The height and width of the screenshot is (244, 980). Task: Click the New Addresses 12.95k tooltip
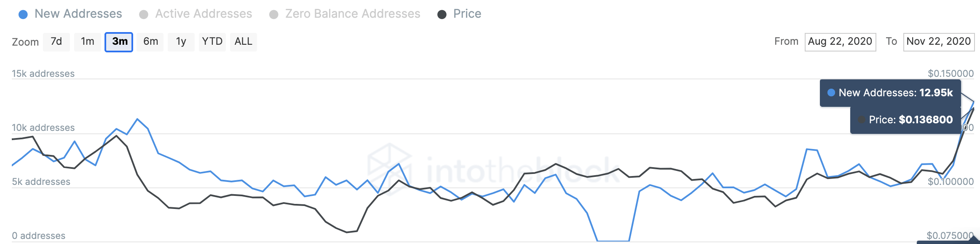(890, 93)
